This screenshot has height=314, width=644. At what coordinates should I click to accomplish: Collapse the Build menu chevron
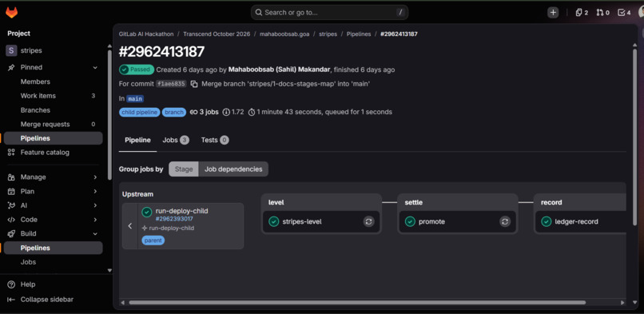(95, 234)
